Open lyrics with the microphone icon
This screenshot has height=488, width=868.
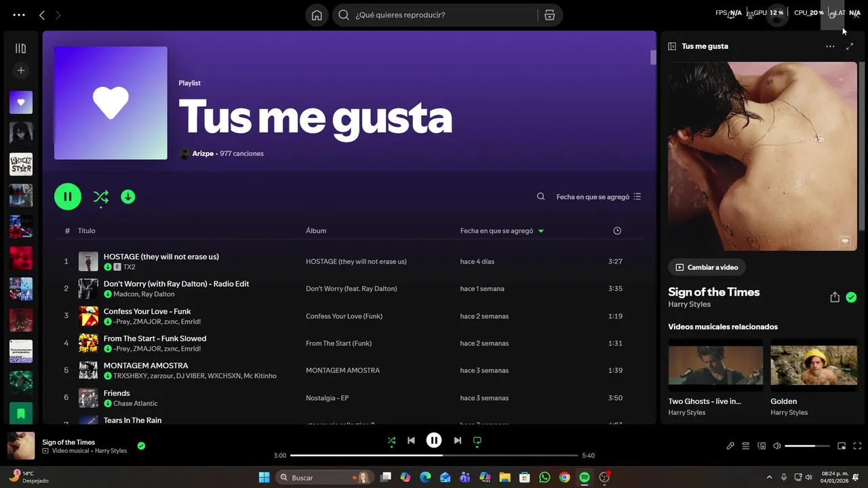click(x=730, y=446)
